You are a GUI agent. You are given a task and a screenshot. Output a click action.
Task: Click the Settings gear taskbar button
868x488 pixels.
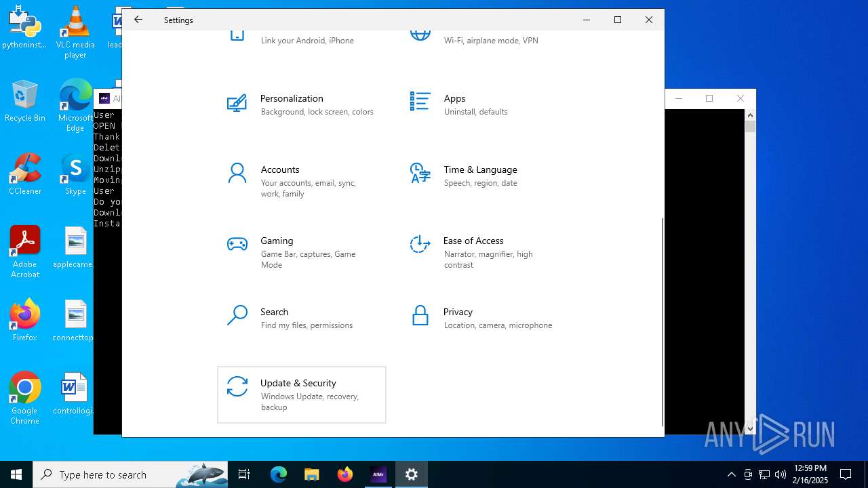(412, 474)
